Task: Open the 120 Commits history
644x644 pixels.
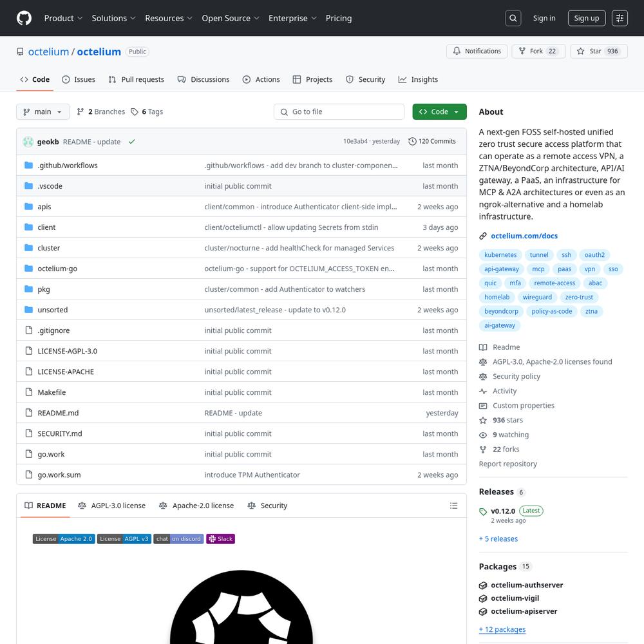Action: [432, 141]
